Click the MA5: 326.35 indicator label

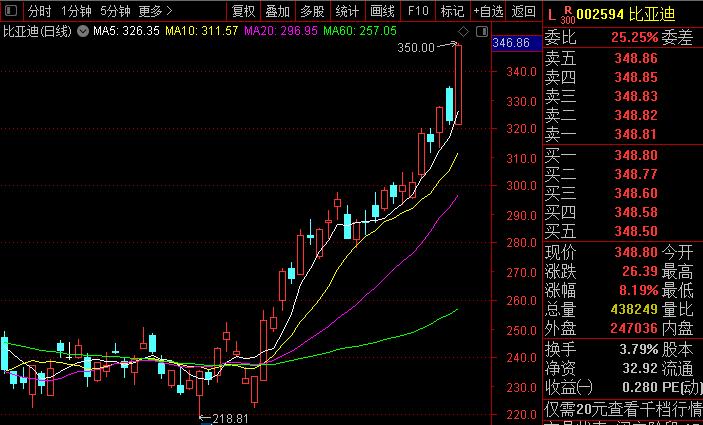(x=126, y=31)
